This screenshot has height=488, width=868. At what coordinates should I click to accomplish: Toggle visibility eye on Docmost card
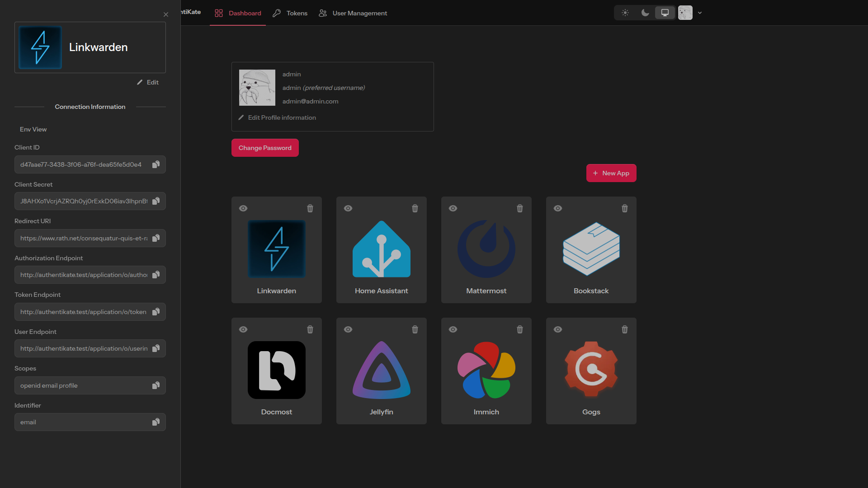click(243, 329)
